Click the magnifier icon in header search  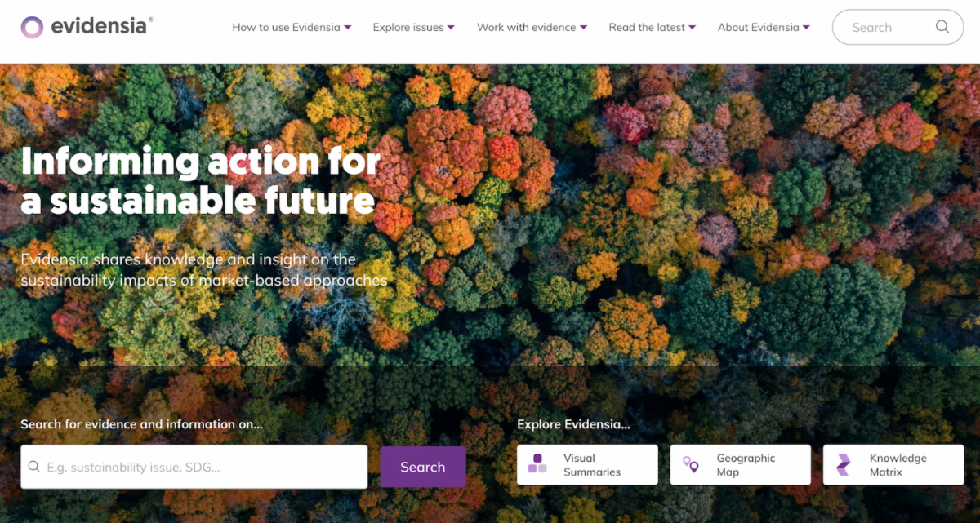coord(942,27)
